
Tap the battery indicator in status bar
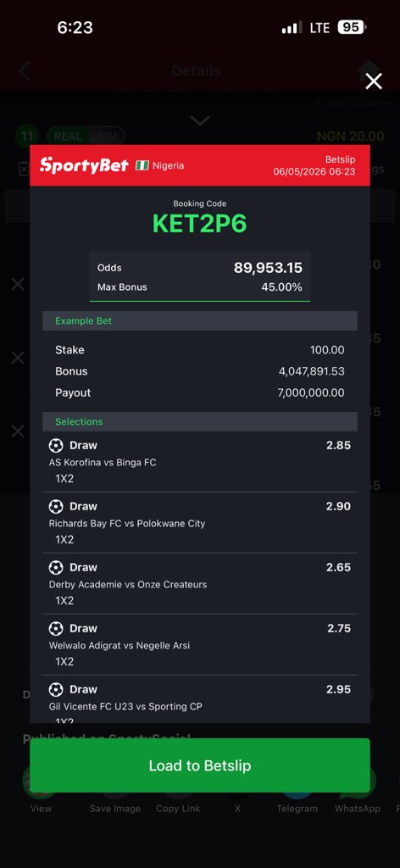click(352, 27)
